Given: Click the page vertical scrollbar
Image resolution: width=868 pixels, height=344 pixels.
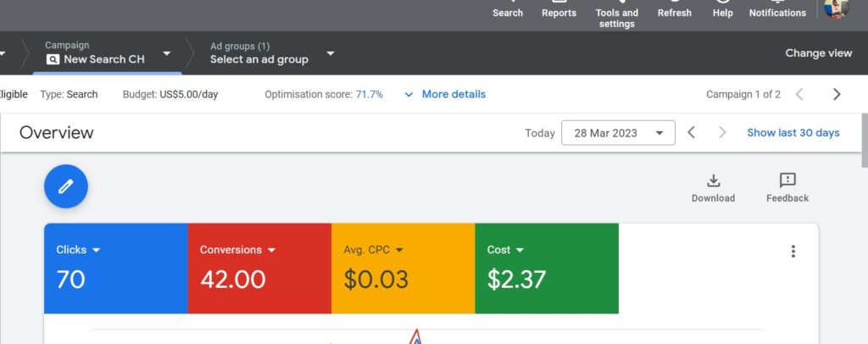Looking at the screenshot, I should point(865,140).
